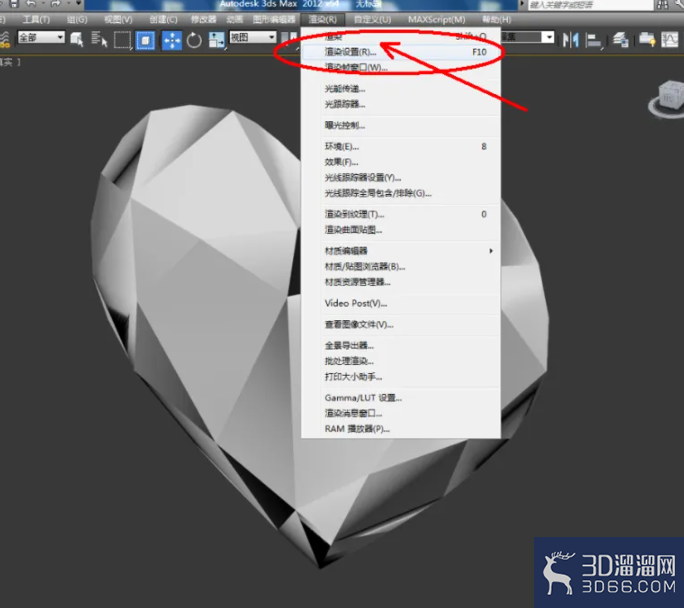Open the 工具(T) menu
This screenshot has height=608, width=684.
(x=36, y=20)
